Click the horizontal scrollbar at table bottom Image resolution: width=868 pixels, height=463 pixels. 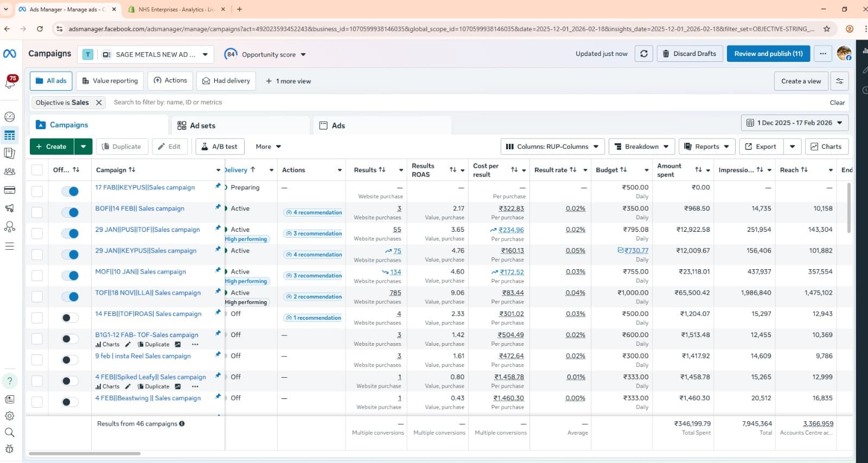tap(85, 453)
